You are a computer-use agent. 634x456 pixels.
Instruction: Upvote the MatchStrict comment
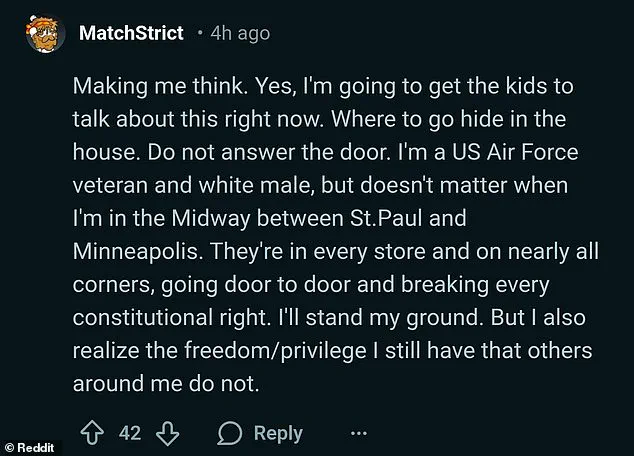pyautogui.click(x=93, y=433)
